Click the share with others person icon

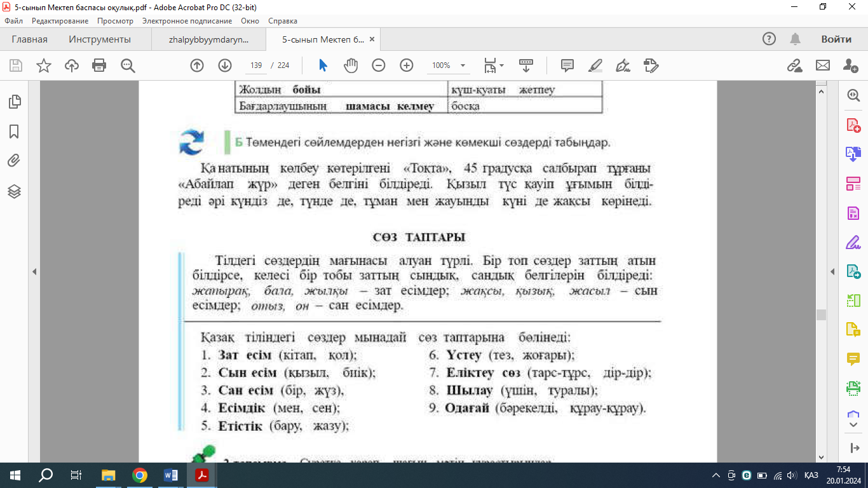[x=850, y=65]
